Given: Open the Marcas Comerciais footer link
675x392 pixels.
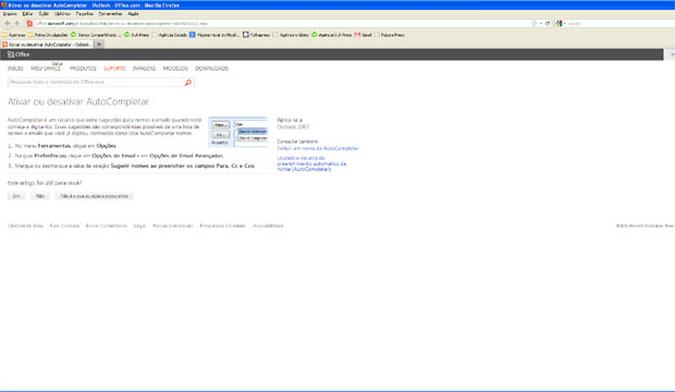Looking at the screenshot, I should (x=173, y=226).
